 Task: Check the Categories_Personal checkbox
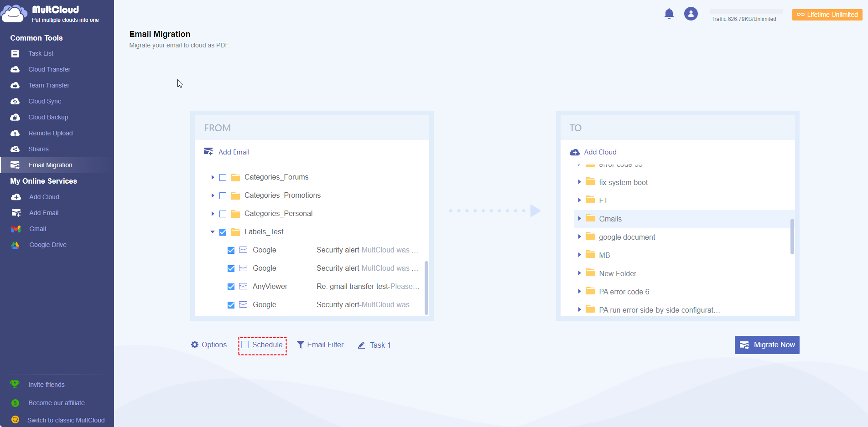pos(223,214)
